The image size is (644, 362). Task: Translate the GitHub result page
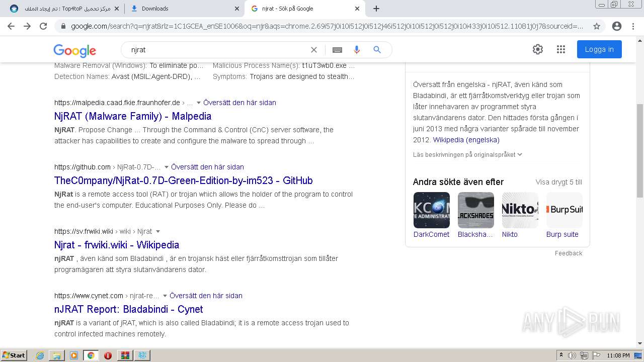(x=207, y=167)
